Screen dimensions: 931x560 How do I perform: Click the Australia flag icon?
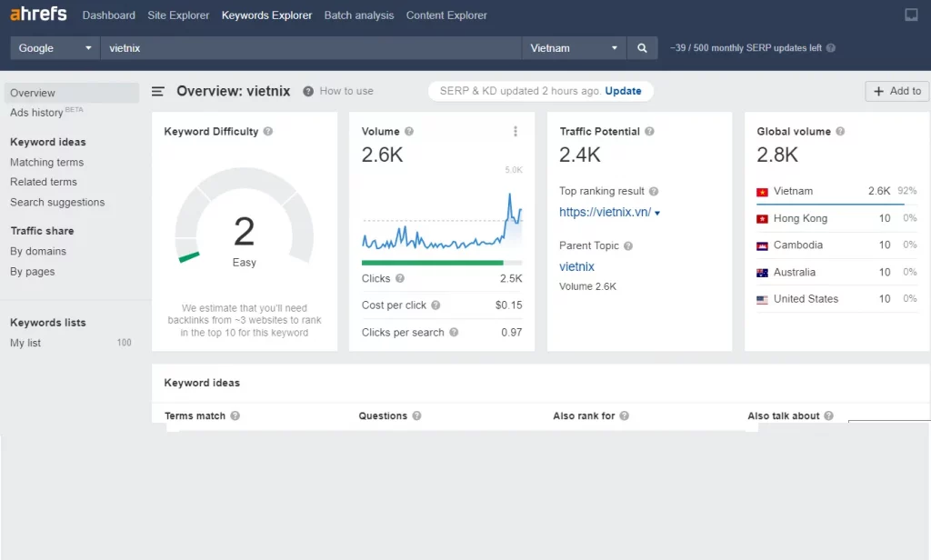click(762, 273)
